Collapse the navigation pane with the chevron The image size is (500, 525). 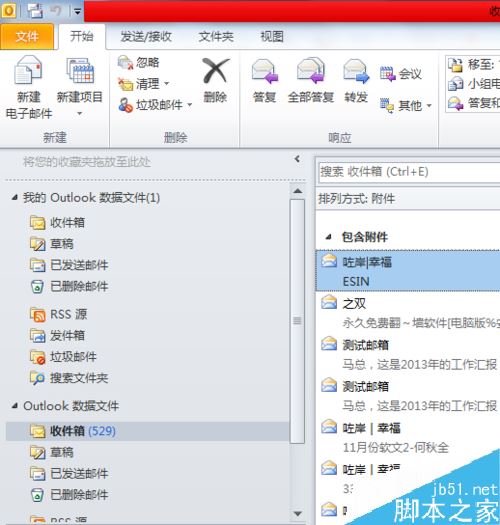(x=297, y=159)
